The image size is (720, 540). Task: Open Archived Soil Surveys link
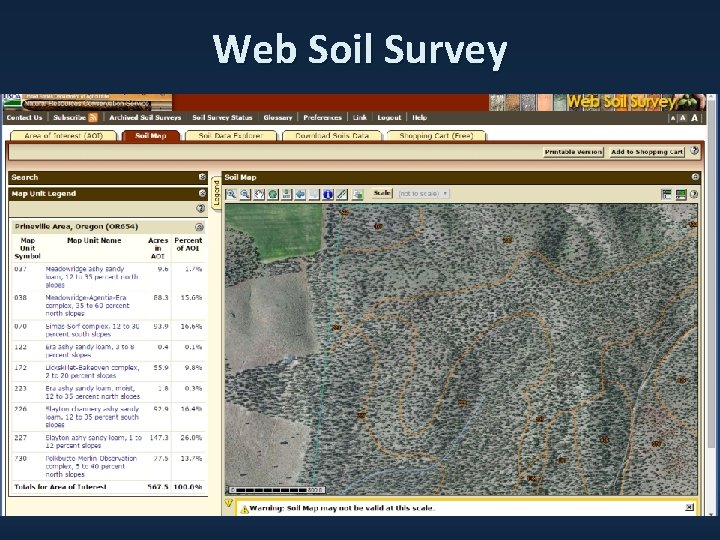click(145, 118)
